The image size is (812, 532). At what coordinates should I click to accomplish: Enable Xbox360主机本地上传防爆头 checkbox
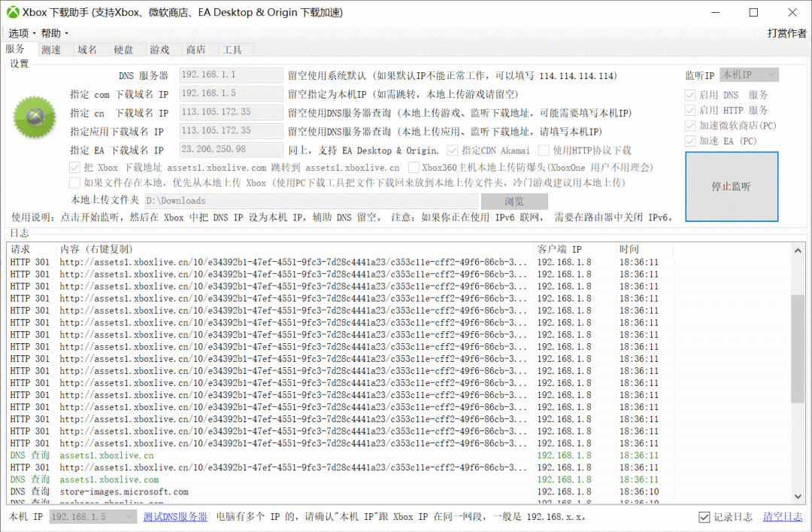tap(414, 168)
